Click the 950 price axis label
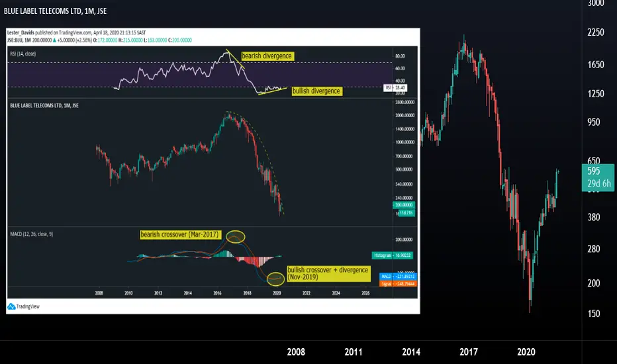This screenshot has width=617, height=364. (x=593, y=122)
